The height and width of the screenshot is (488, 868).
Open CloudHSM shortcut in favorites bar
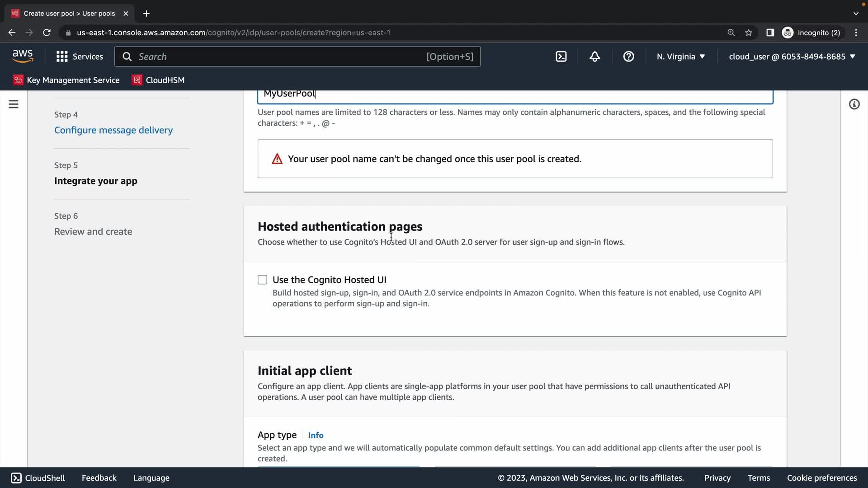pos(158,80)
